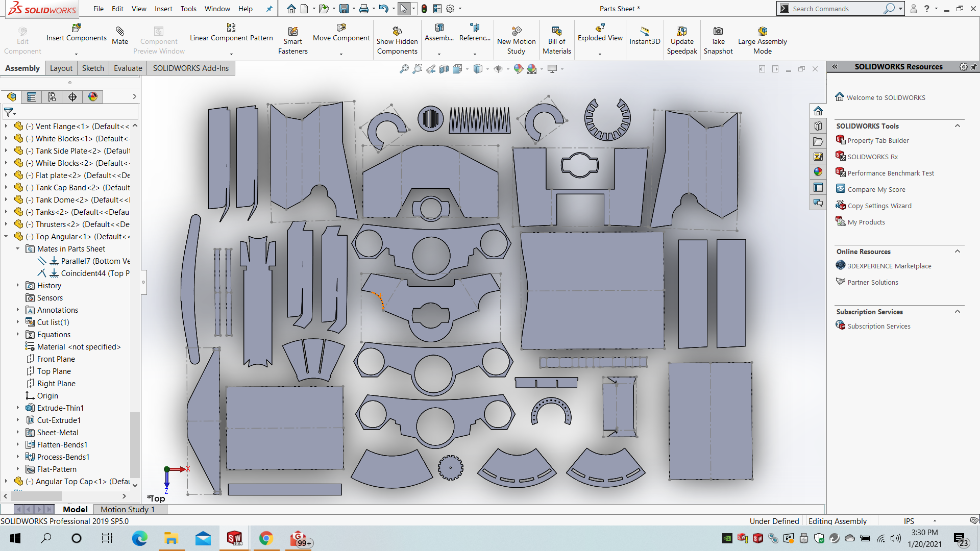Open ConfigurationManager tab icon
The image size is (980, 551).
coord(52,97)
